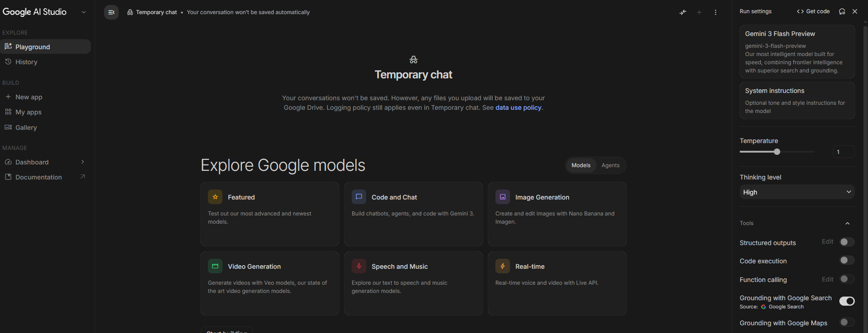Screen dimensions: 868x333
Task: Switch to the Agents tab
Action: (x=611, y=165)
